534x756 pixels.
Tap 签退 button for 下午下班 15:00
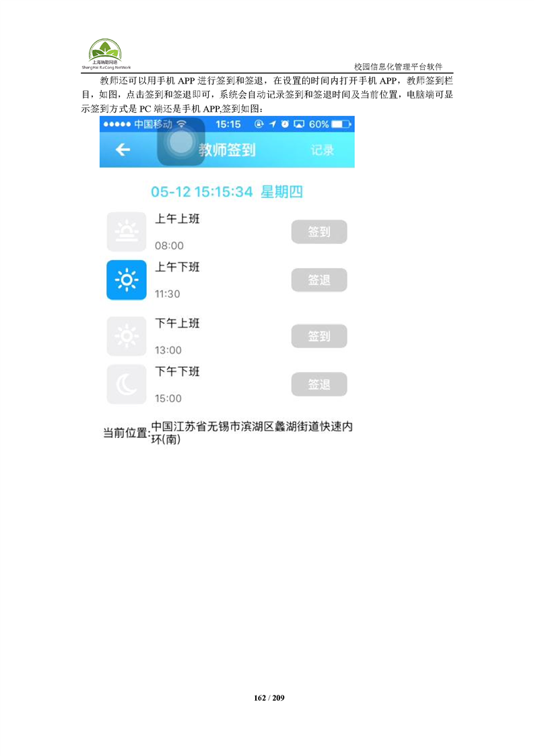(x=319, y=384)
